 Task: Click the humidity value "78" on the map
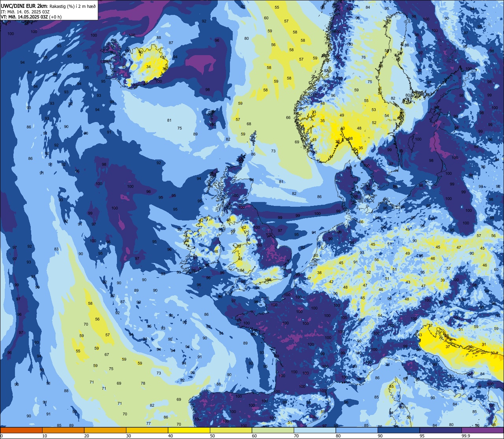click(143, 383)
